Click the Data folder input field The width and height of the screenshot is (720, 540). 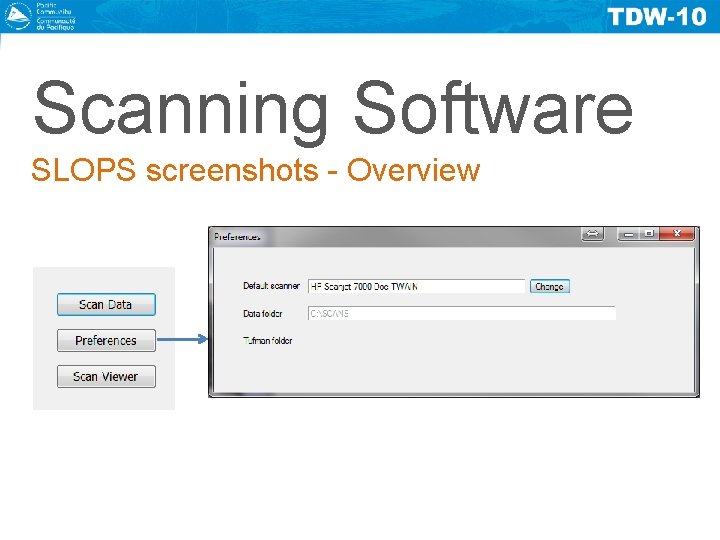pyautogui.click(x=461, y=313)
